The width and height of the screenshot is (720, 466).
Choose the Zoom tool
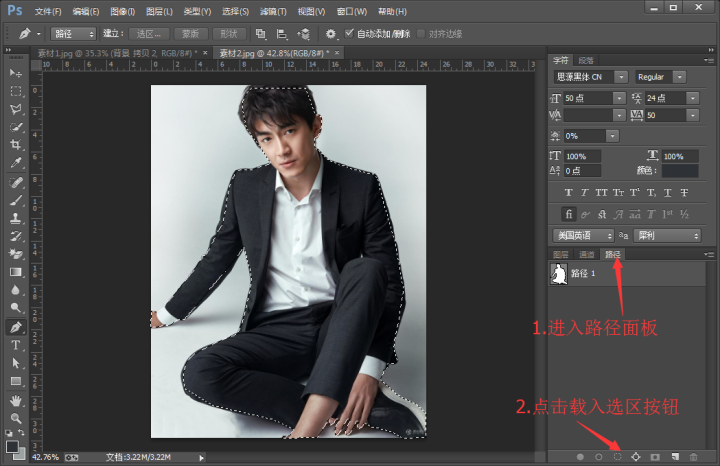click(x=16, y=418)
